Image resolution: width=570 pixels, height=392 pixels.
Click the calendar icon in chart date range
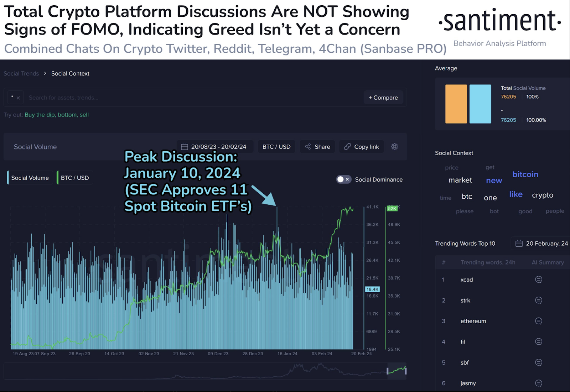coord(185,147)
